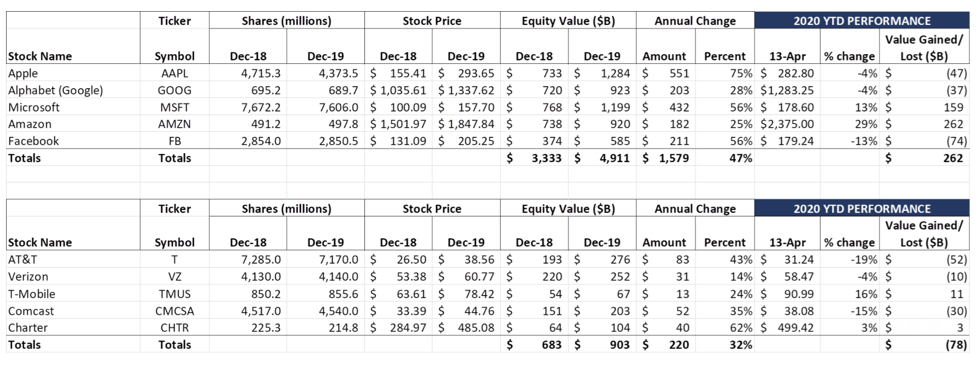Select the AT&T stock name cell
The height and width of the screenshot is (367, 980).
23,260
